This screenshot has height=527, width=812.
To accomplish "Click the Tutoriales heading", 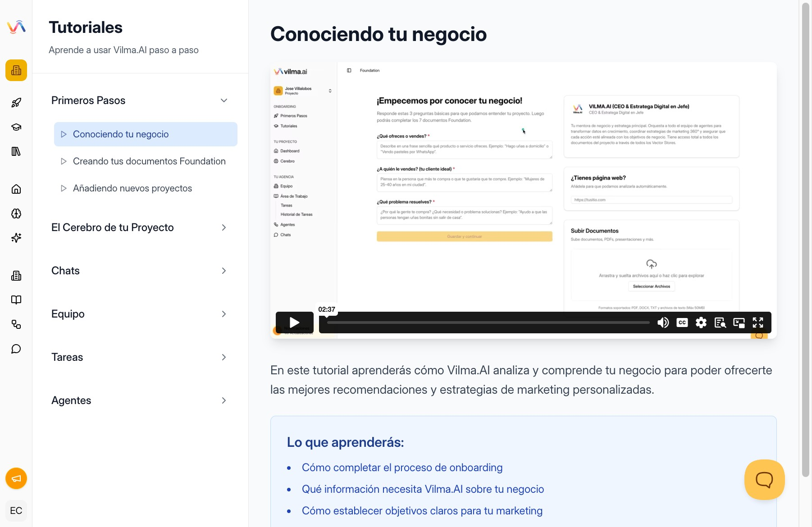I will [x=86, y=27].
